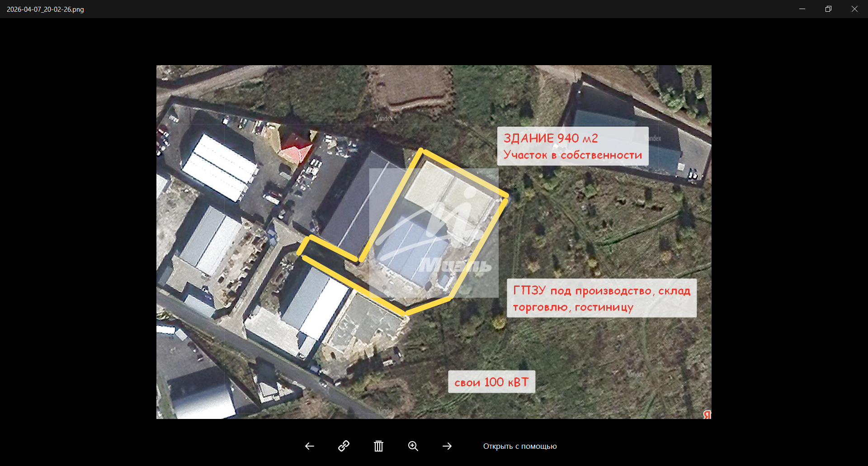Click the 'Участок в собственности' text line
Image resolution: width=868 pixels, height=466 pixels.
click(572, 155)
